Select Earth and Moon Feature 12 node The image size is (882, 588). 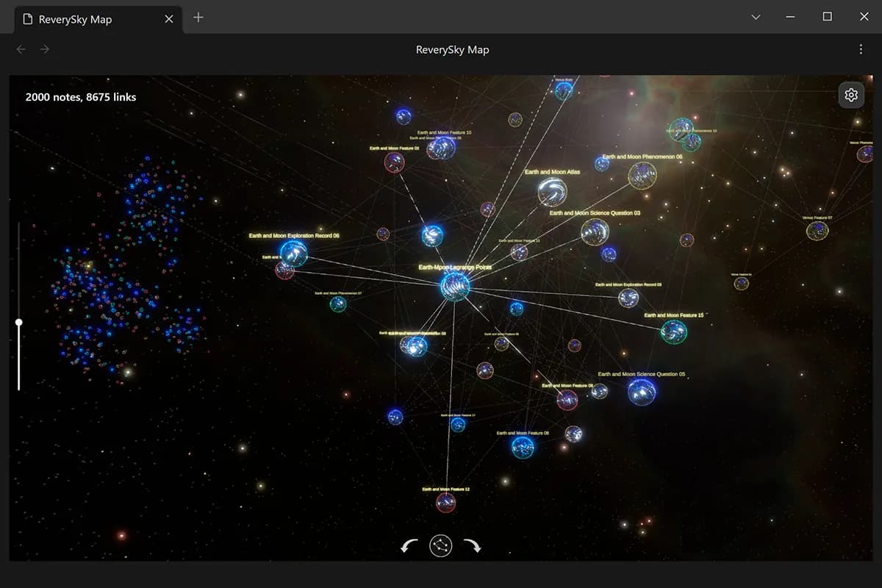446,503
